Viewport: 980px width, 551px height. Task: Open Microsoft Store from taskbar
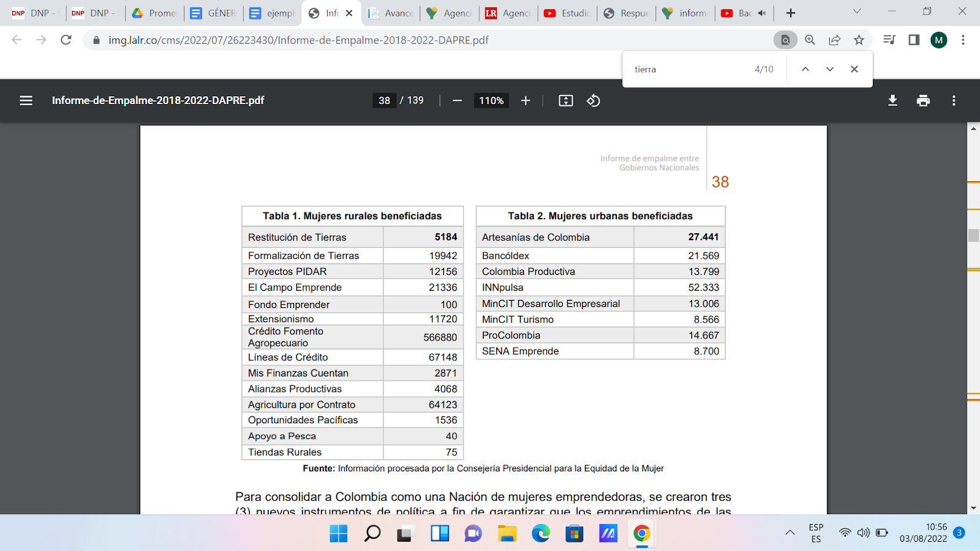(x=574, y=533)
